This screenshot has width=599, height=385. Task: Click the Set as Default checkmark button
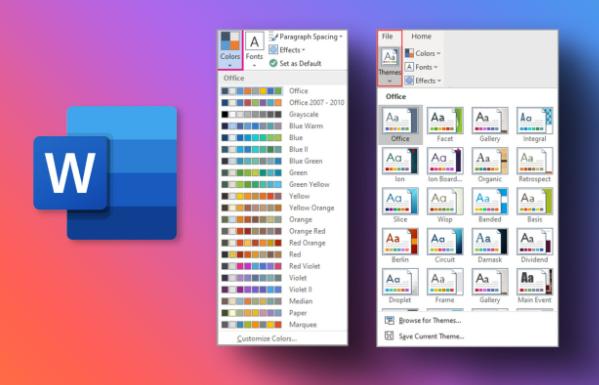[x=295, y=63]
